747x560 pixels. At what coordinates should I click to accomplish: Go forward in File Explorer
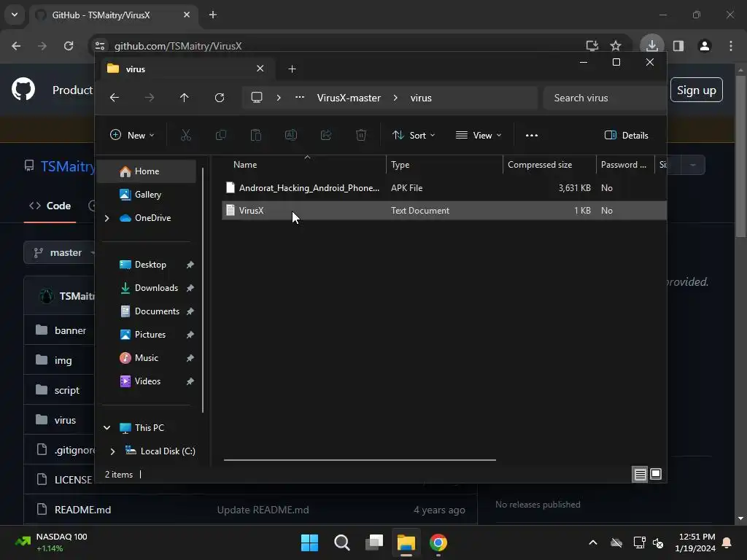150,98
